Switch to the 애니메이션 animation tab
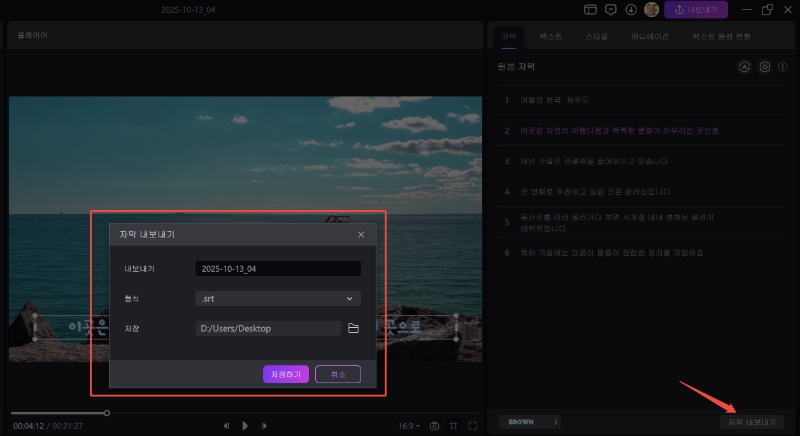 pos(649,37)
